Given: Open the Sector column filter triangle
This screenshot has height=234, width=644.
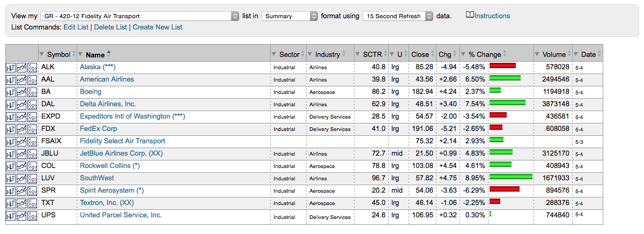Looking at the screenshot, I should click(275, 54).
